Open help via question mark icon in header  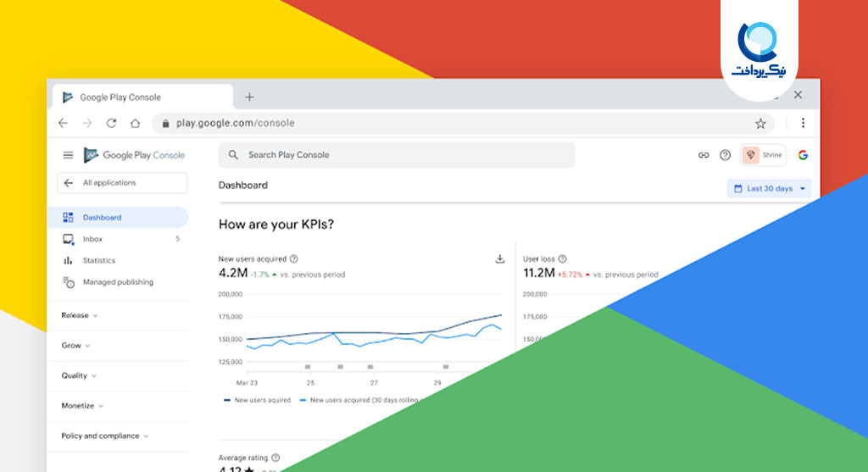[725, 155]
